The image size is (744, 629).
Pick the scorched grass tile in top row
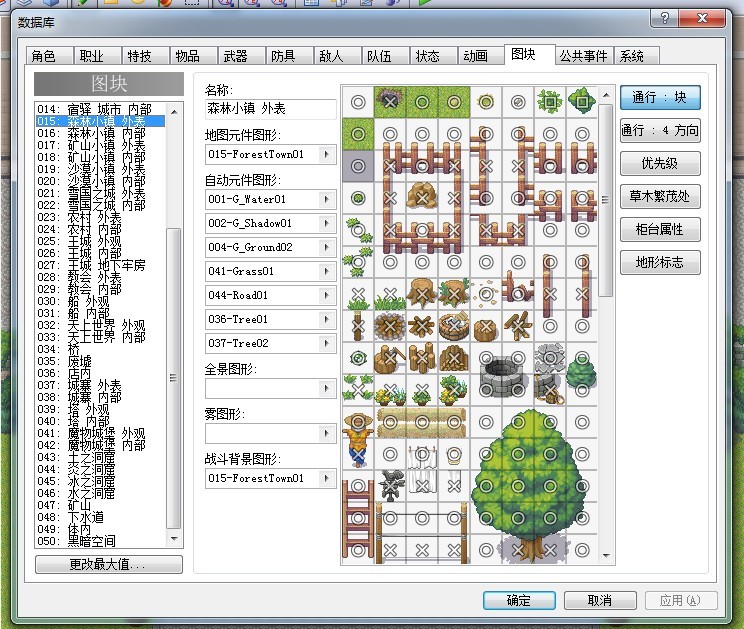tap(390, 102)
